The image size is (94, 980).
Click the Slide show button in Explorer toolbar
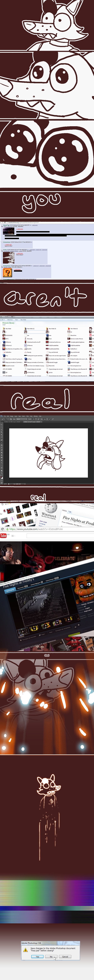10,320
